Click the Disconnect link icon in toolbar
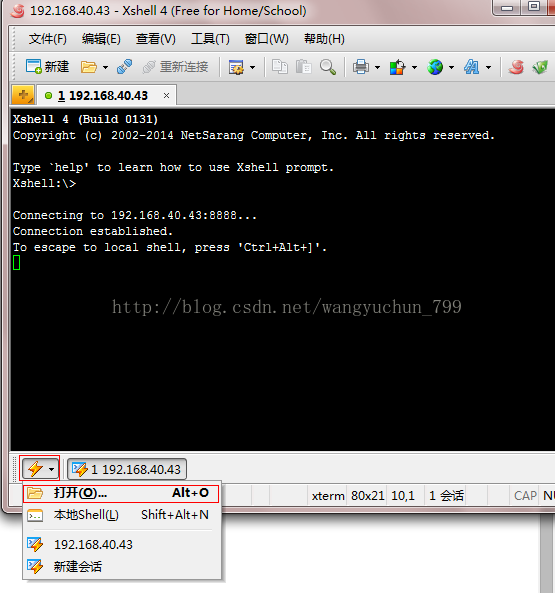The width and height of the screenshot is (555, 593). pyautogui.click(x=124, y=67)
